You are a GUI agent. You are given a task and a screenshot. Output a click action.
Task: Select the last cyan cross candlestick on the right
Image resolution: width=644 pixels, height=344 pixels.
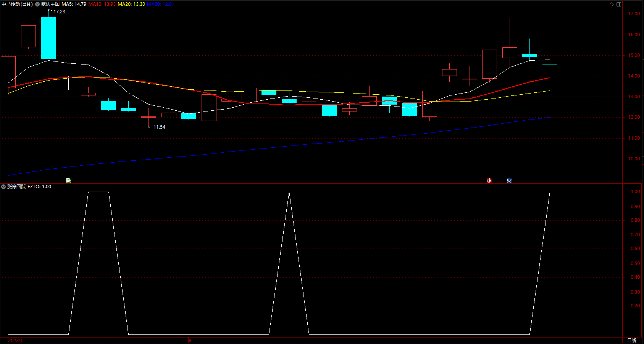[550, 70]
